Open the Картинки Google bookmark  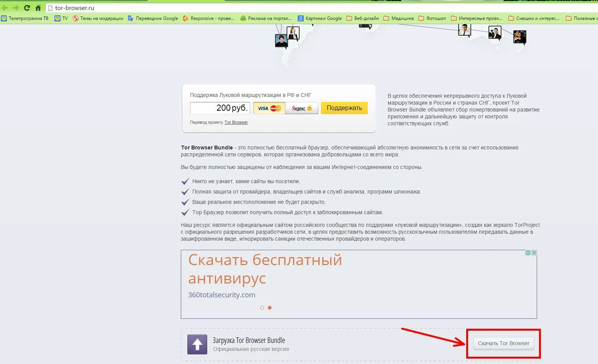319,18
